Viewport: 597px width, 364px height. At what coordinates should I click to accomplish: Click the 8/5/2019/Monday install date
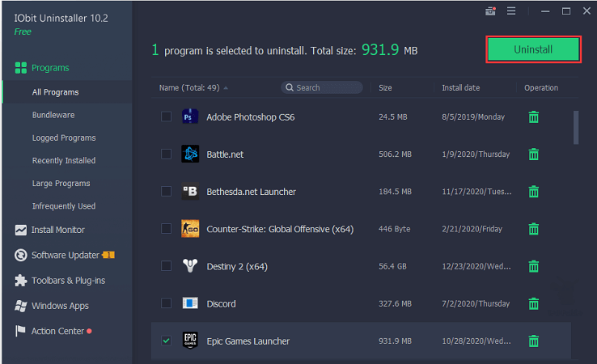(x=473, y=117)
